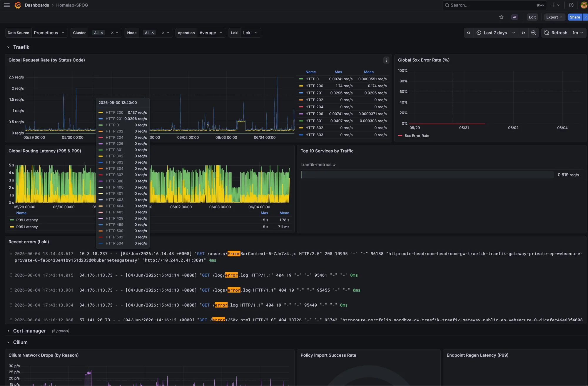Click the Share button
588x386 pixels.
click(575, 17)
